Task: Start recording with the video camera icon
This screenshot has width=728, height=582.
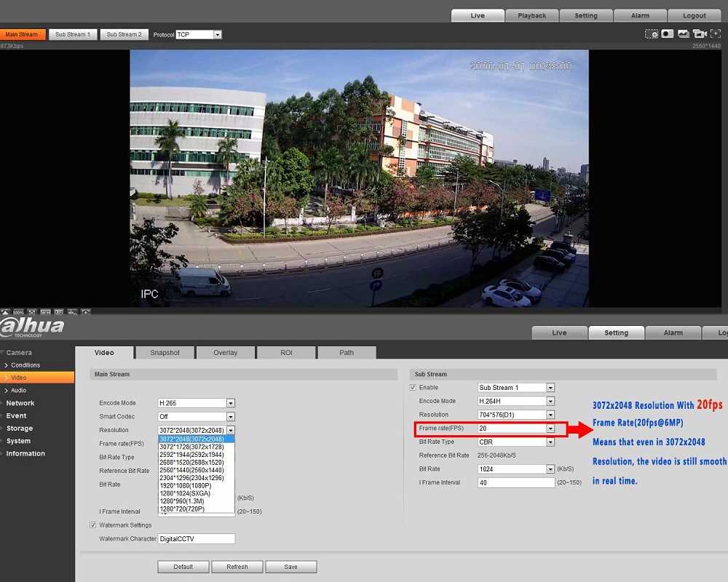Action: (x=700, y=33)
